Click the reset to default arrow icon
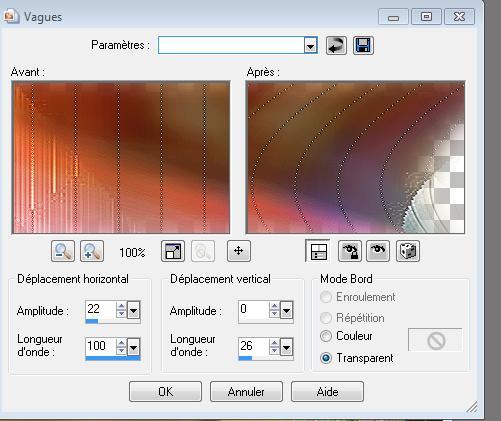The image size is (501, 421). pyautogui.click(x=336, y=46)
